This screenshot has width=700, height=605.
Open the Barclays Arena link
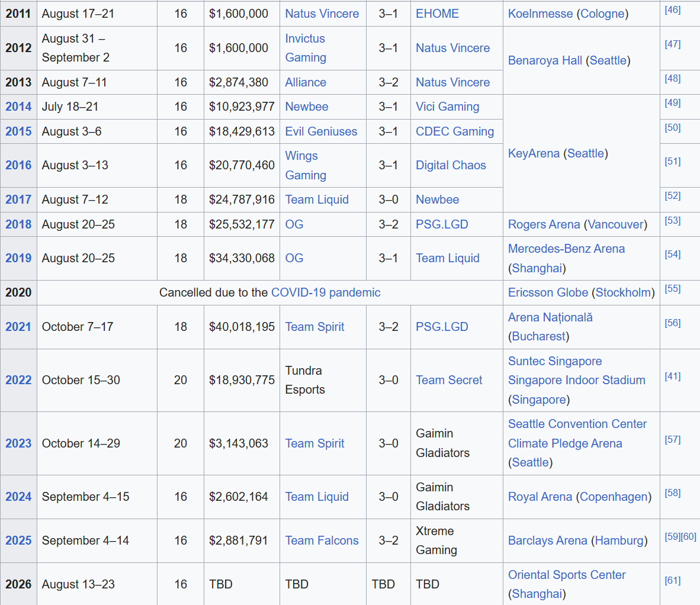(x=547, y=540)
